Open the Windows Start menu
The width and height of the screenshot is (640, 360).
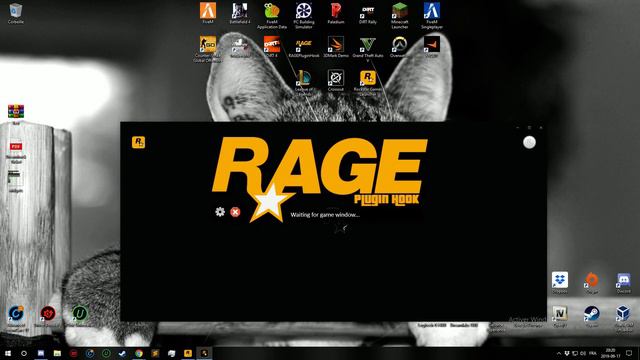point(8,353)
